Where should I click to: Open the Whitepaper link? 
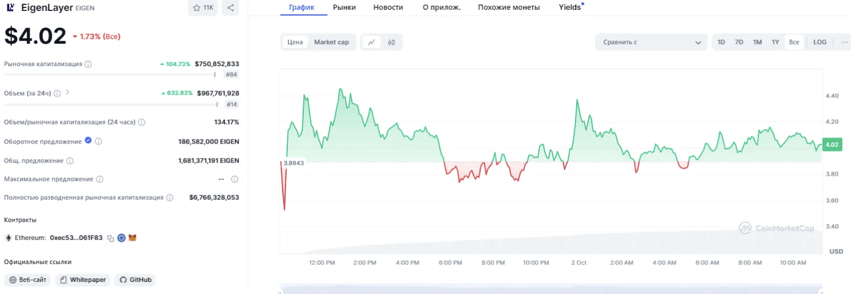83,280
